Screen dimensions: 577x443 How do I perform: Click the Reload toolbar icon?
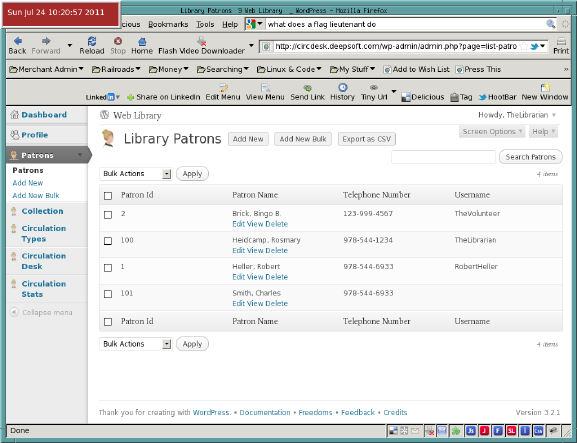coord(92,41)
